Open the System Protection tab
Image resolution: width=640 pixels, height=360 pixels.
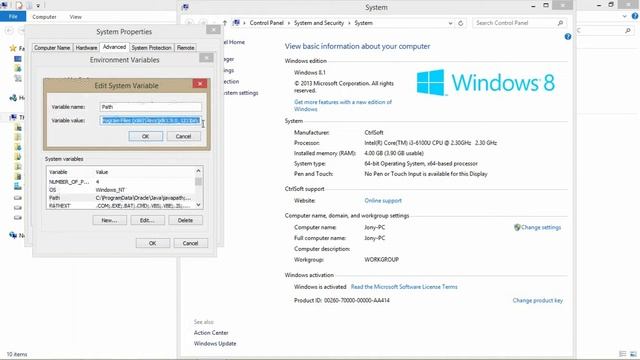(151, 48)
